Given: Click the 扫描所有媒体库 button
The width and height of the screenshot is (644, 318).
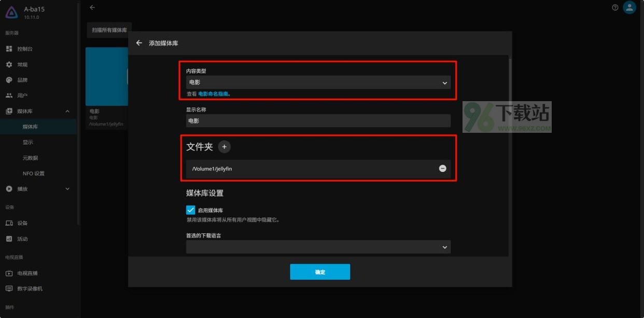Looking at the screenshot, I should [x=109, y=30].
